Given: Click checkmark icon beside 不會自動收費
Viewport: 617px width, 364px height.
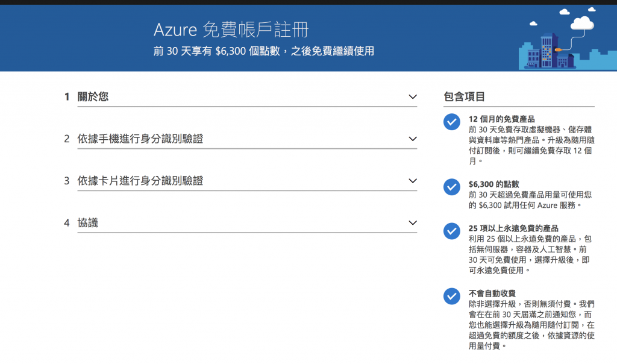Looking at the screenshot, I should [x=452, y=297].
